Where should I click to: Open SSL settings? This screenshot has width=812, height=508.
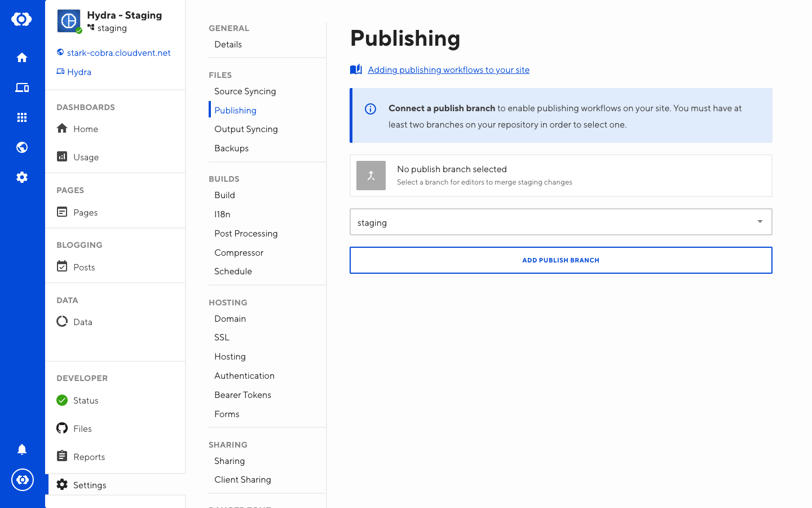[222, 338]
